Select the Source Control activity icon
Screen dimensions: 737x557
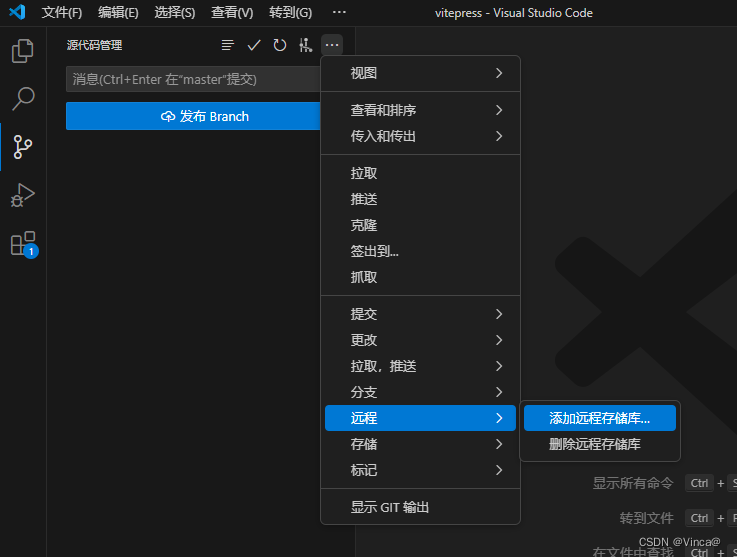coord(23,147)
